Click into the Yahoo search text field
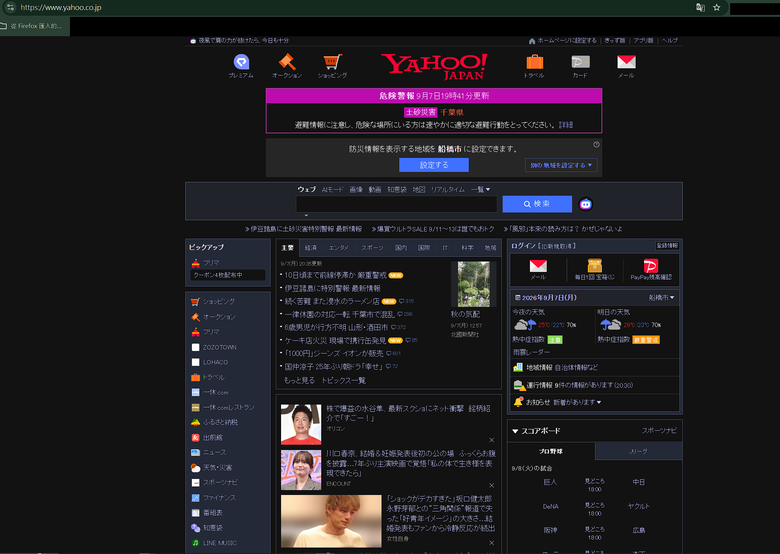780x554 pixels. coord(396,204)
